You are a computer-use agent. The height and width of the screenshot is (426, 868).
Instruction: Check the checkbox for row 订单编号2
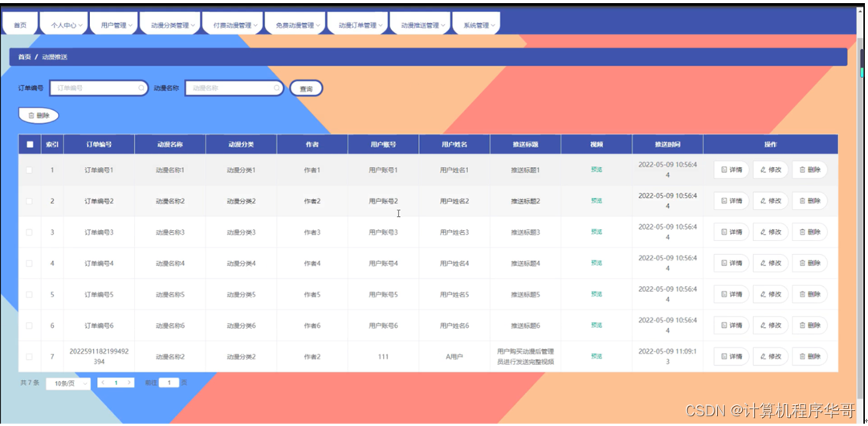pos(30,201)
